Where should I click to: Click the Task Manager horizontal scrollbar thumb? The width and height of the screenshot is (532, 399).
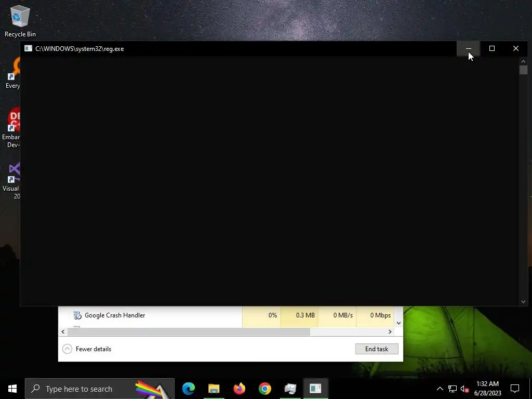click(189, 331)
